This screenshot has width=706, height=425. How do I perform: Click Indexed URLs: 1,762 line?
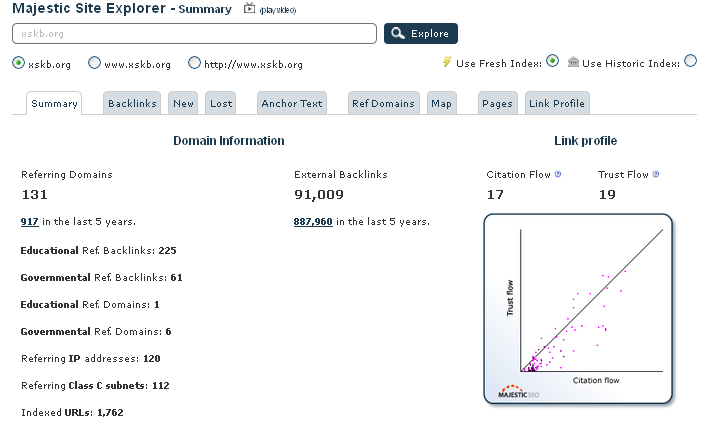pos(72,412)
